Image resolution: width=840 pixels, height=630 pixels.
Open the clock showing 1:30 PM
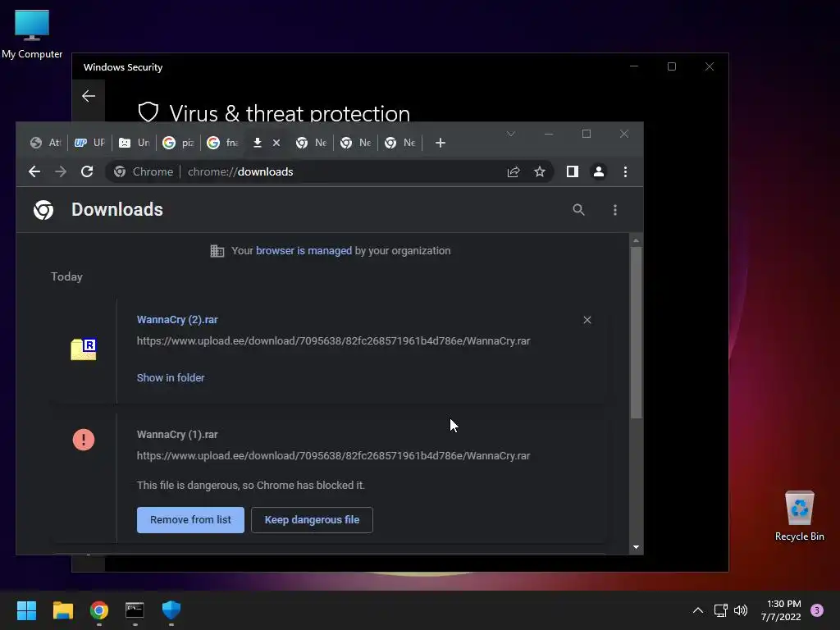point(781,610)
